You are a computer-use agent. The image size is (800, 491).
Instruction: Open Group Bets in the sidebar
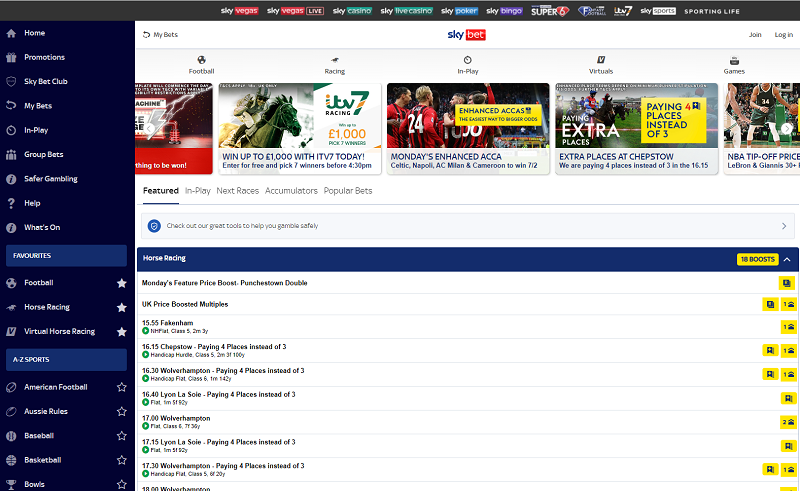coord(43,154)
